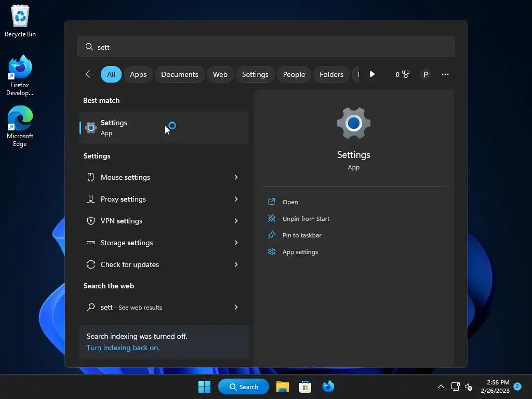The width and height of the screenshot is (532, 399).
Task: Expand VPN settings chevron
Action: point(236,221)
